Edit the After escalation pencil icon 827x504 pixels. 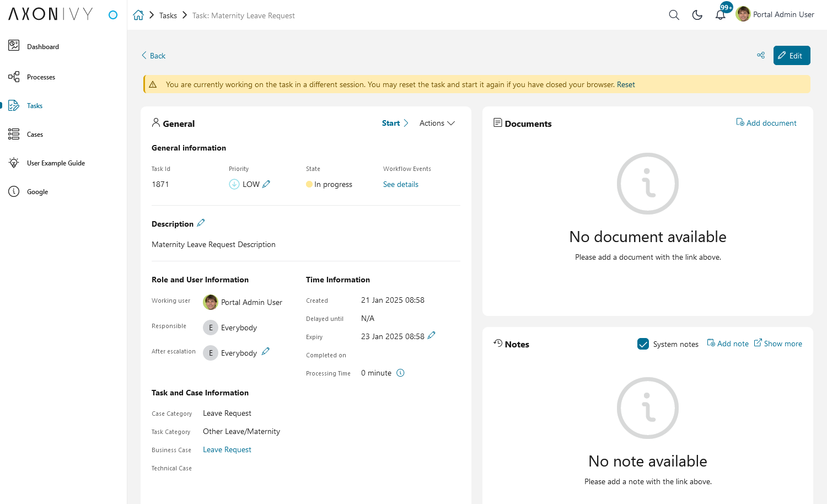tap(265, 351)
